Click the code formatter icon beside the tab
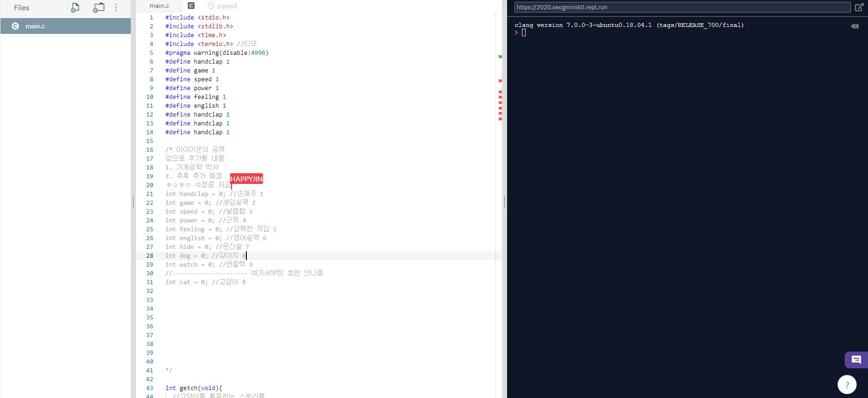Screen dimensions: 868x398 click(x=191, y=6)
